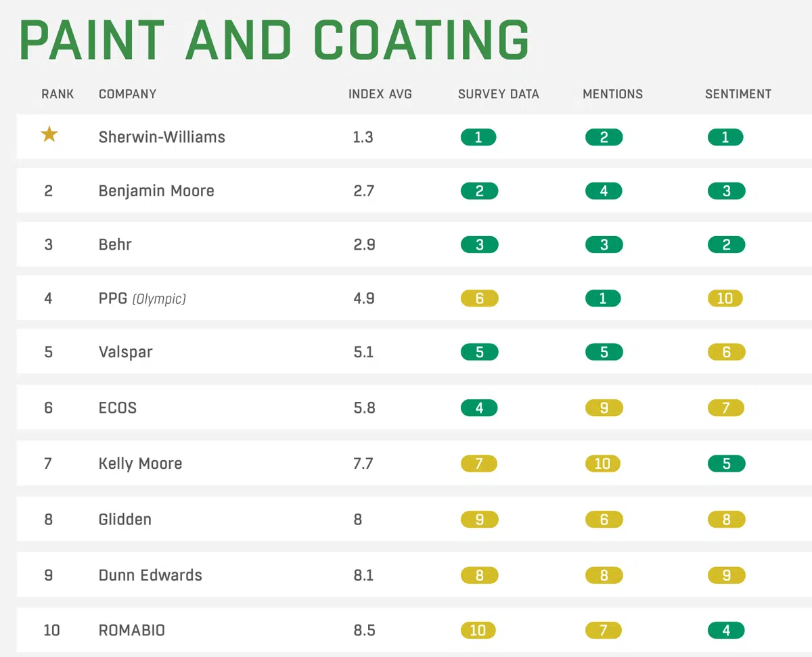This screenshot has height=657, width=812.
Task: Click the PAINT AND COATING title
Action: [x=274, y=40]
